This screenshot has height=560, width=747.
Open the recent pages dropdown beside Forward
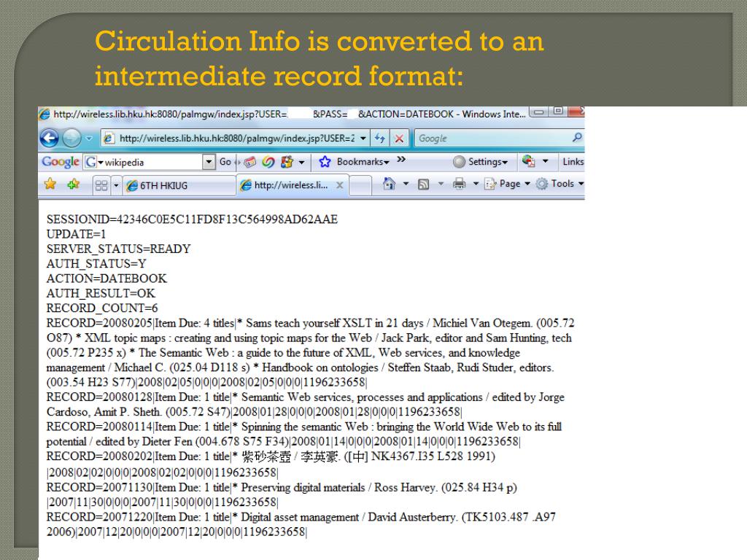click(89, 139)
